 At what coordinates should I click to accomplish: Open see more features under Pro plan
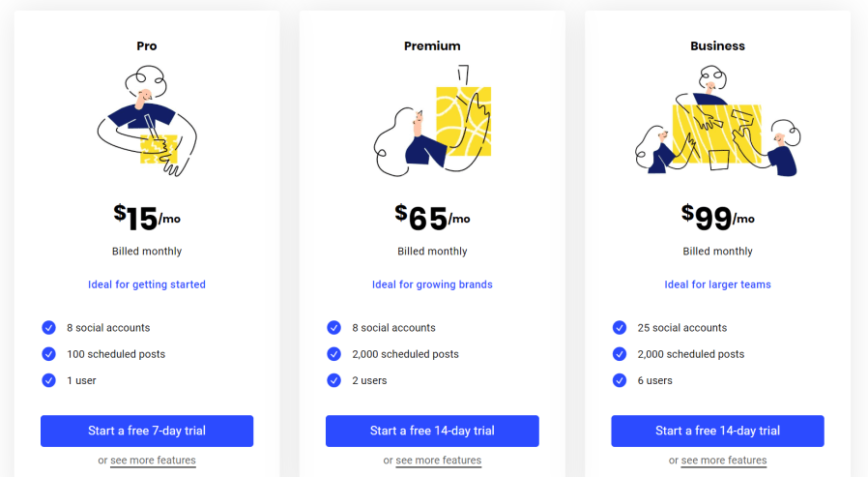(153, 461)
